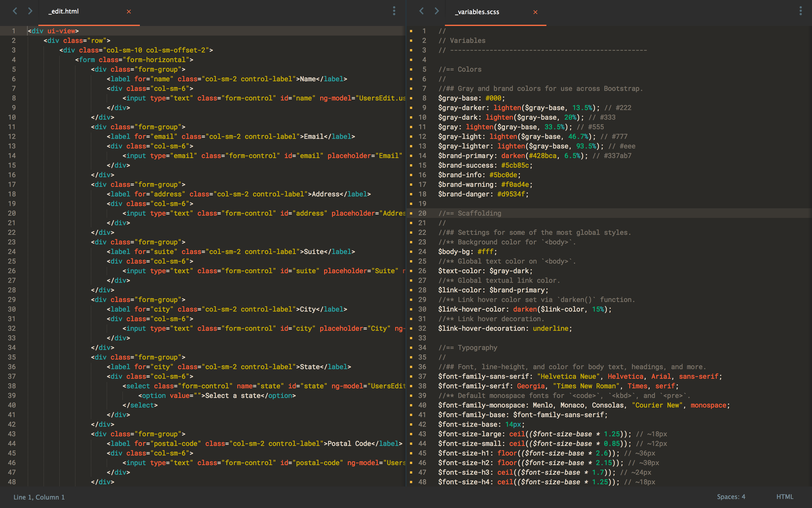The image size is (812, 508).
Task: Click gutter marker beside scss line 48
Action: point(411,482)
